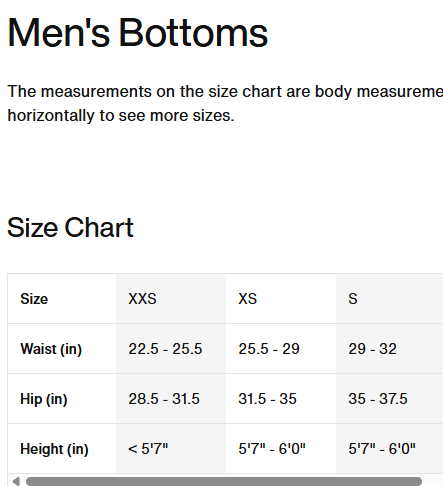Click the XXS height cell < 5'7"

pos(171,449)
